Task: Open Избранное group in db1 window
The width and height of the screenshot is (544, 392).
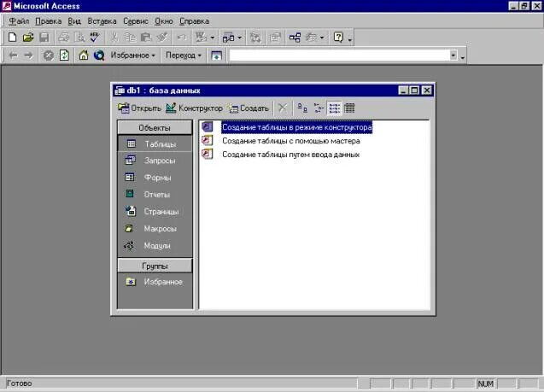Action: click(155, 282)
